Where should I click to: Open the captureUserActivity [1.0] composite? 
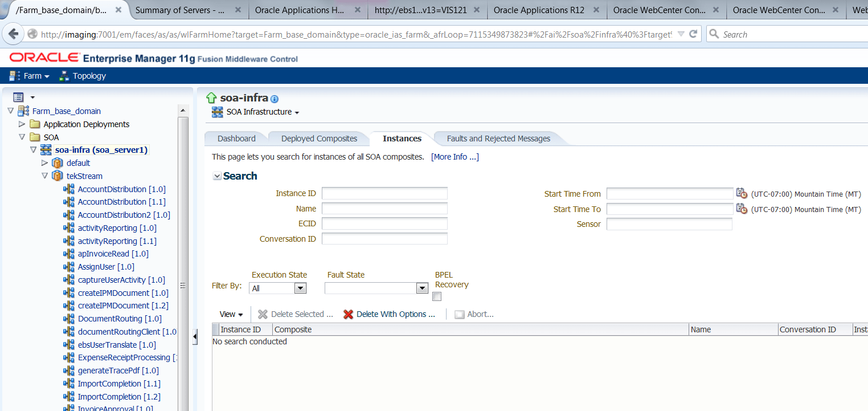(121, 280)
